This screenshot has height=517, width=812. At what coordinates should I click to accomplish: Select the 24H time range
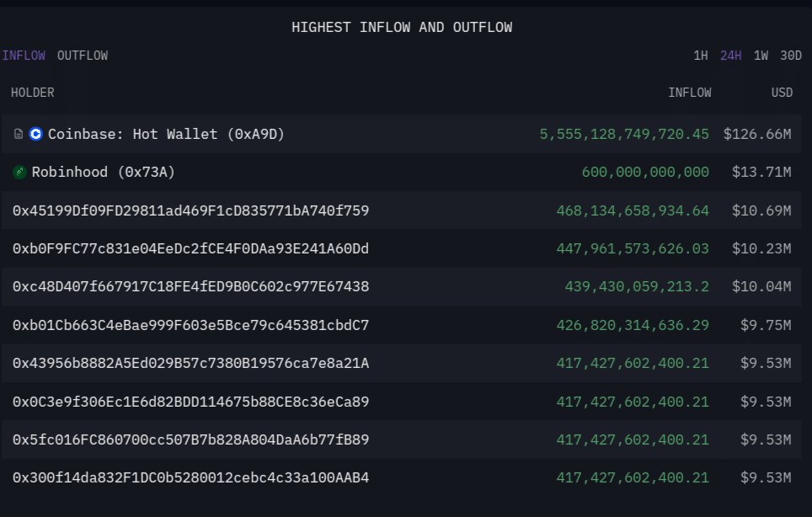(x=730, y=56)
